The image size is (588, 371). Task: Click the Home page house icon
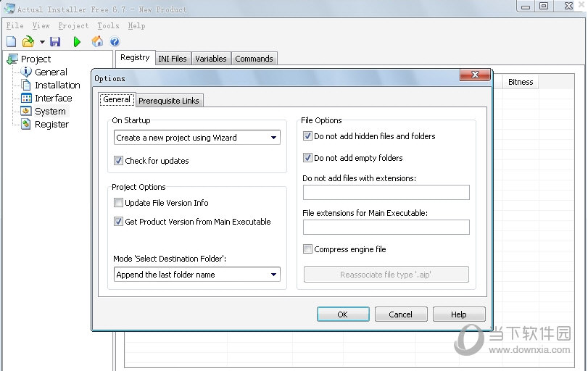(x=97, y=41)
